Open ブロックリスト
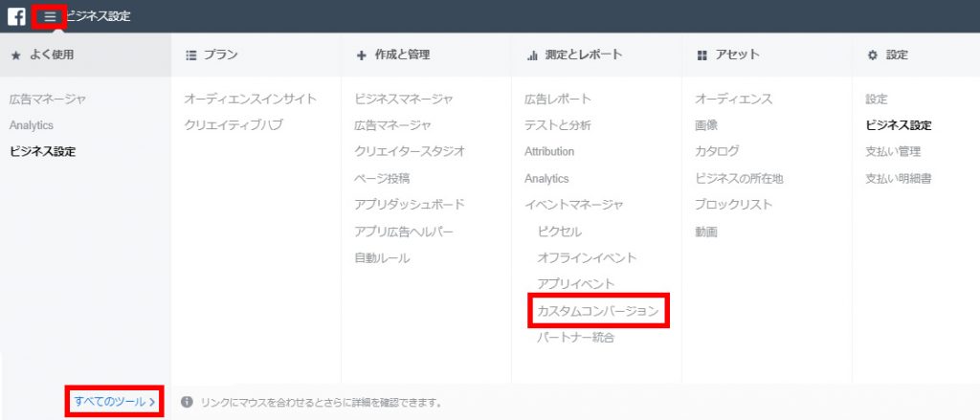This screenshot has height=420, width=980. 734,205
